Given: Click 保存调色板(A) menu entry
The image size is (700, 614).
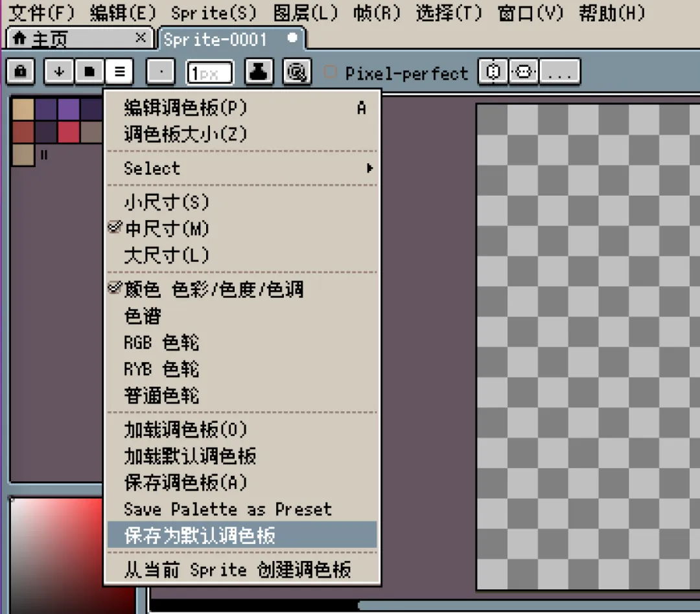Looking at the screenshot, I should pyautogui.click(x=242, y=483).
